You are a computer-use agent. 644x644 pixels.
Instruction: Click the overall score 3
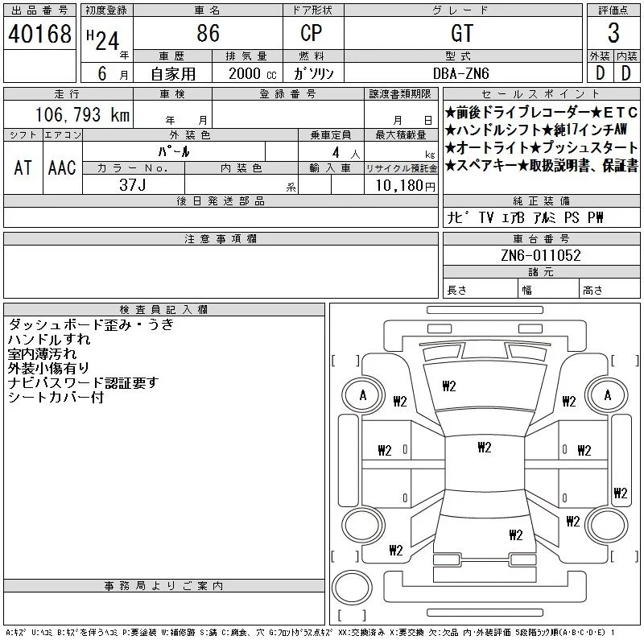coord(613,33)
